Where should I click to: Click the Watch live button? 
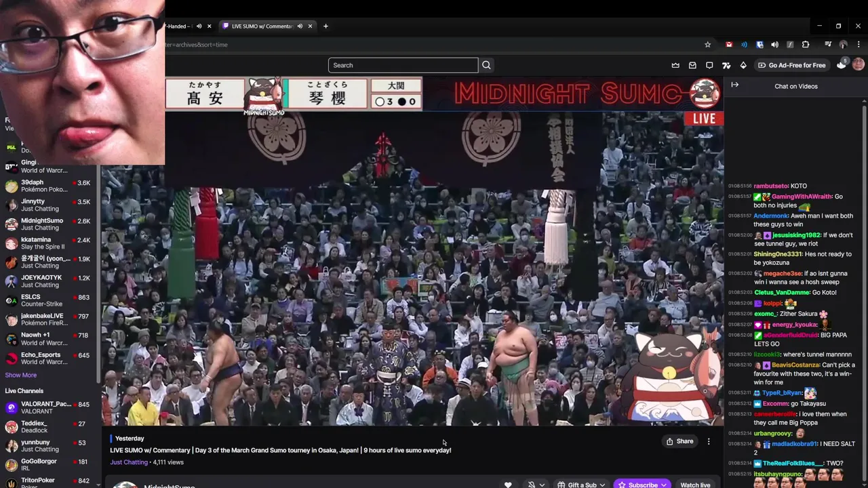pos(695,485)
